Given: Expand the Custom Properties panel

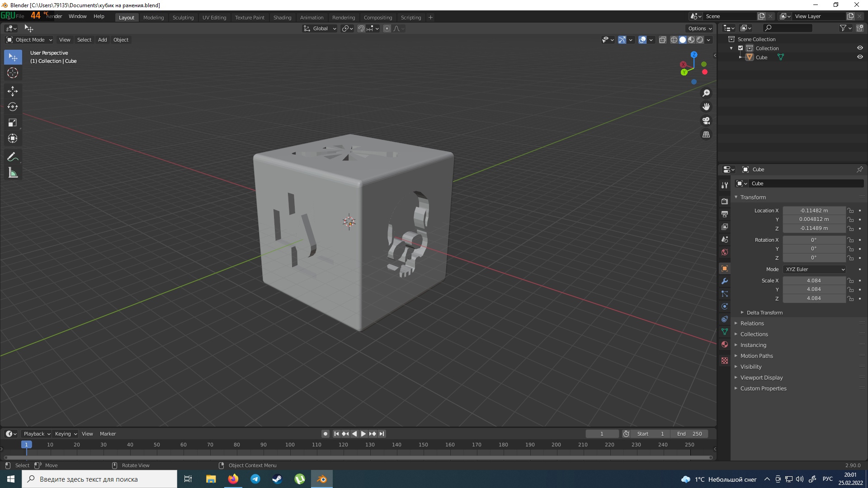Looking at the screenshot, I should 763,389.
